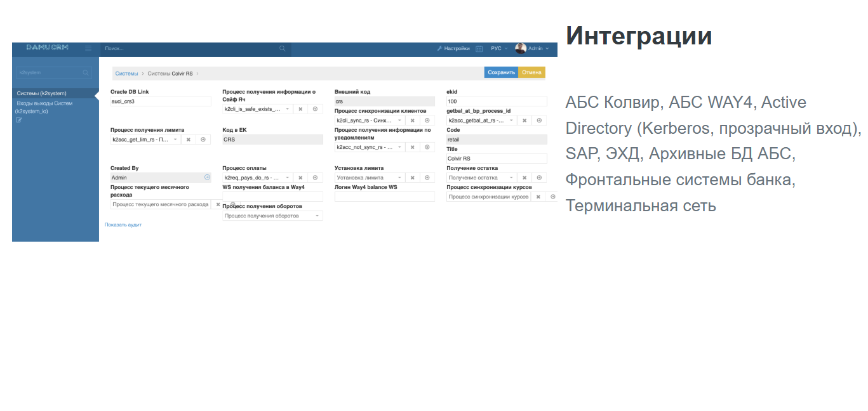The height and width of the screenshot is (411, 868).
Task: Focus the 'WS получения баланса в Way4' input
Action: (x=272, y=197)
